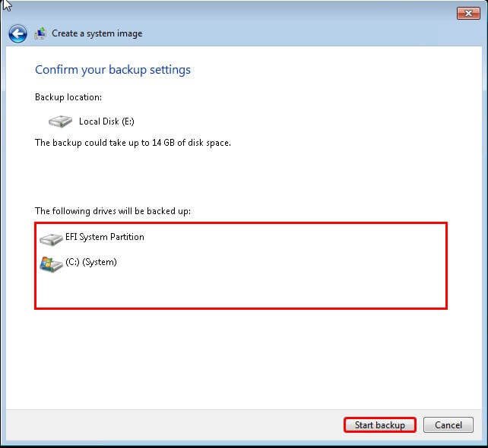Click the Local Disk (E:) drive icon
The width and height of the screenshot is (488, 448).
tap(60, 121)
